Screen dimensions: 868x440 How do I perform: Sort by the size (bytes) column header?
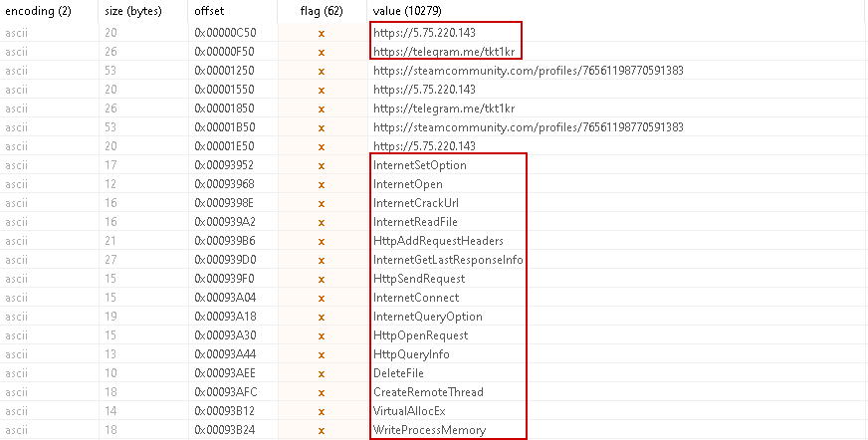click(133, 11)
